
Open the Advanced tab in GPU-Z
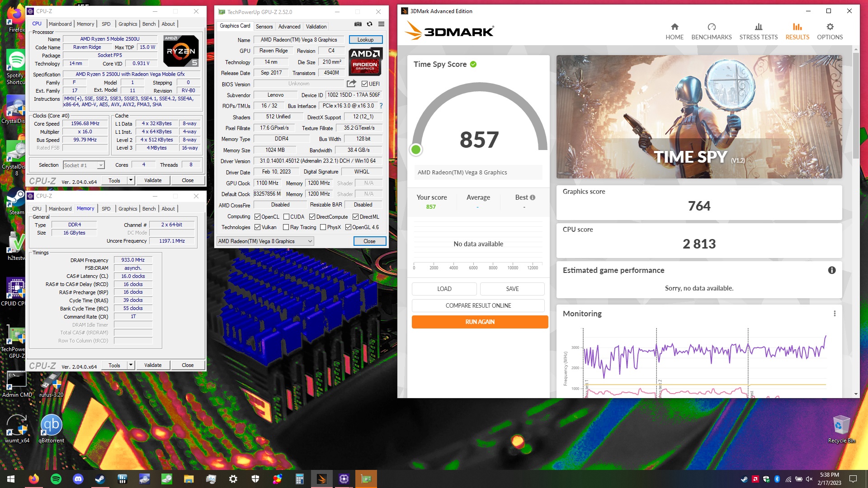(x=289, y=27)
